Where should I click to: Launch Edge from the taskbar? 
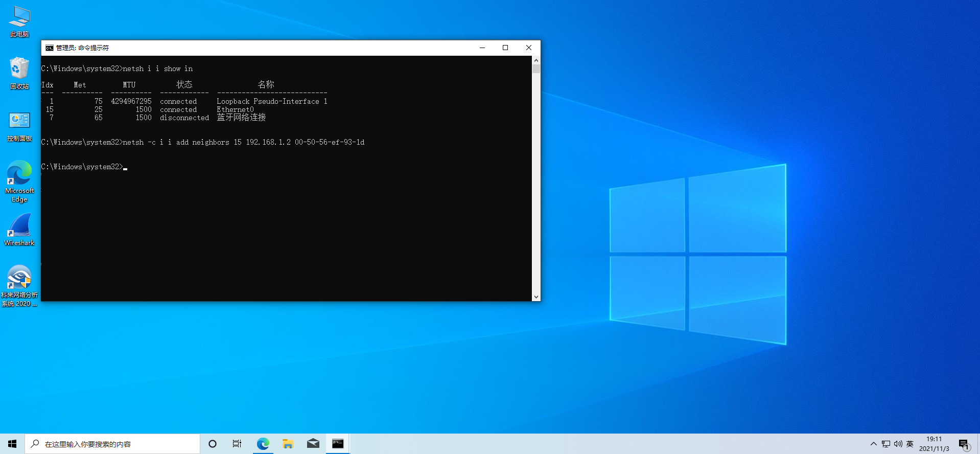coord(263,444)
